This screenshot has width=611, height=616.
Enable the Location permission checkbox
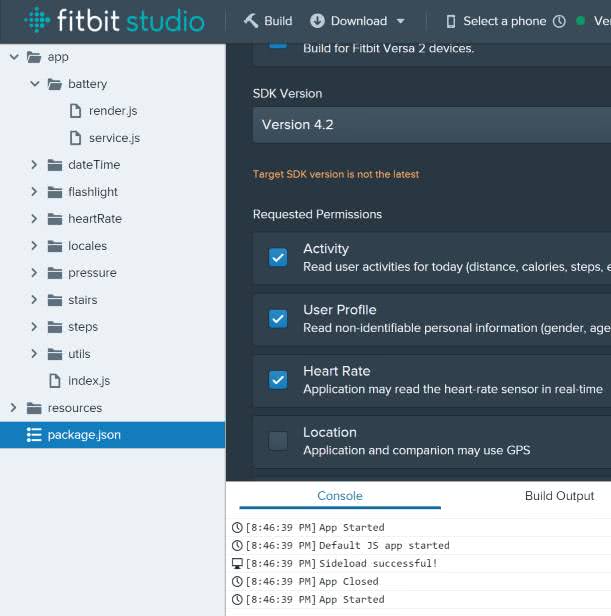click(x=278, y=440)
